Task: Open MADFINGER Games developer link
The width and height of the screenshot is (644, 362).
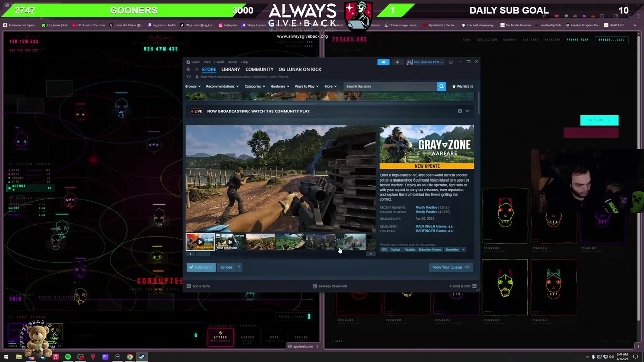Action: point(434,226)
